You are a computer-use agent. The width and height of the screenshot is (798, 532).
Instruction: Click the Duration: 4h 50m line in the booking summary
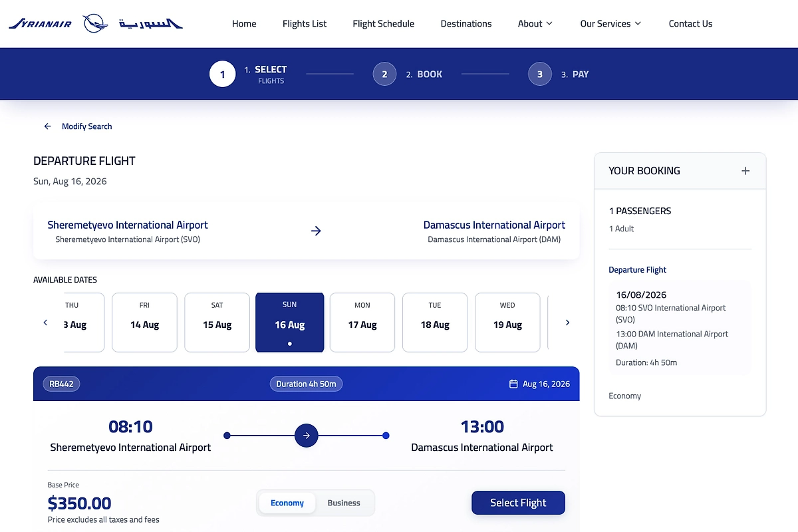[646, 362]
